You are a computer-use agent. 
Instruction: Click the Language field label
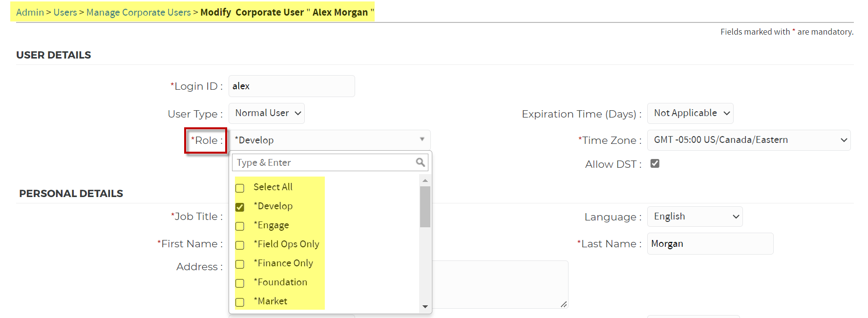(613, 217)
